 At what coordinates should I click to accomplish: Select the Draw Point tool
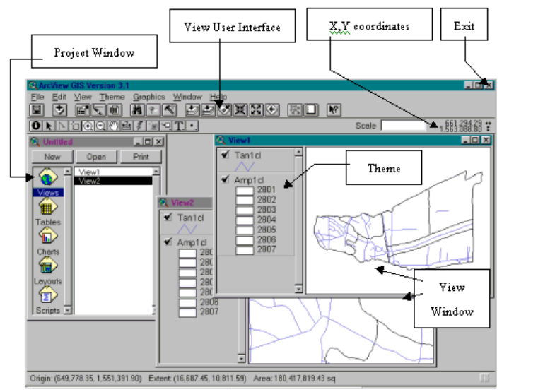click(x=192, y=126)
